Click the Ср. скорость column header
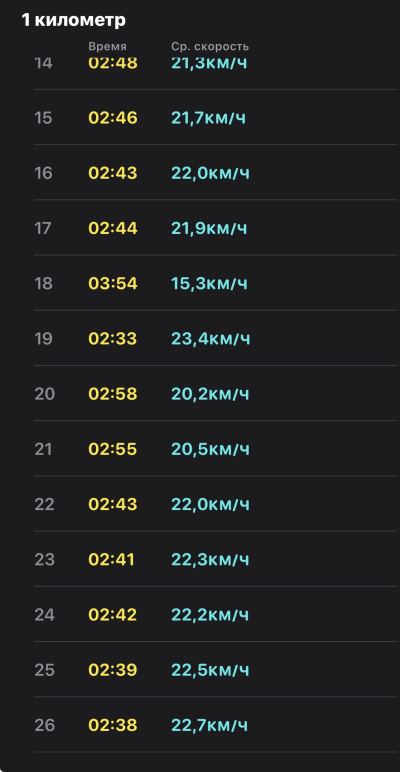 [210, 47]
